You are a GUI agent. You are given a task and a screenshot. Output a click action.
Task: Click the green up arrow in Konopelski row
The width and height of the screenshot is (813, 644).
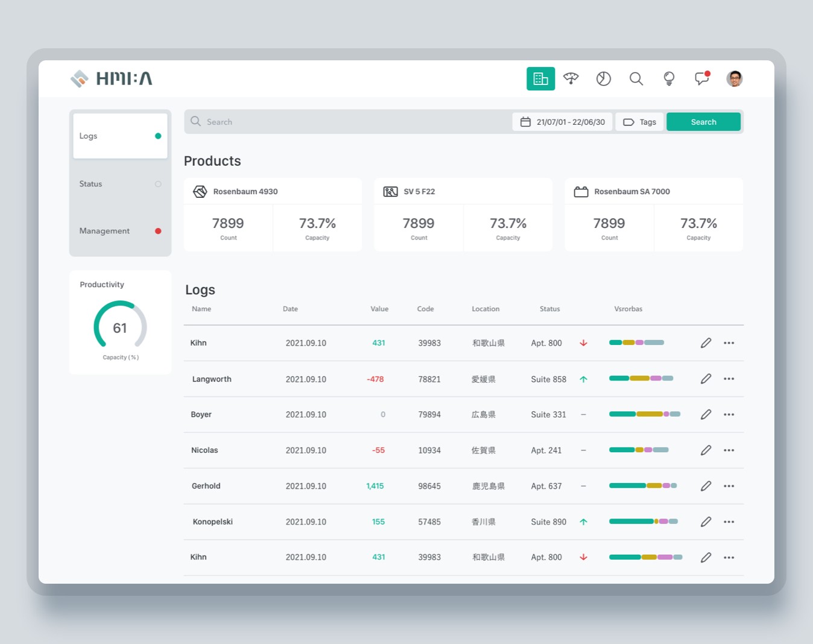point(583,522)
